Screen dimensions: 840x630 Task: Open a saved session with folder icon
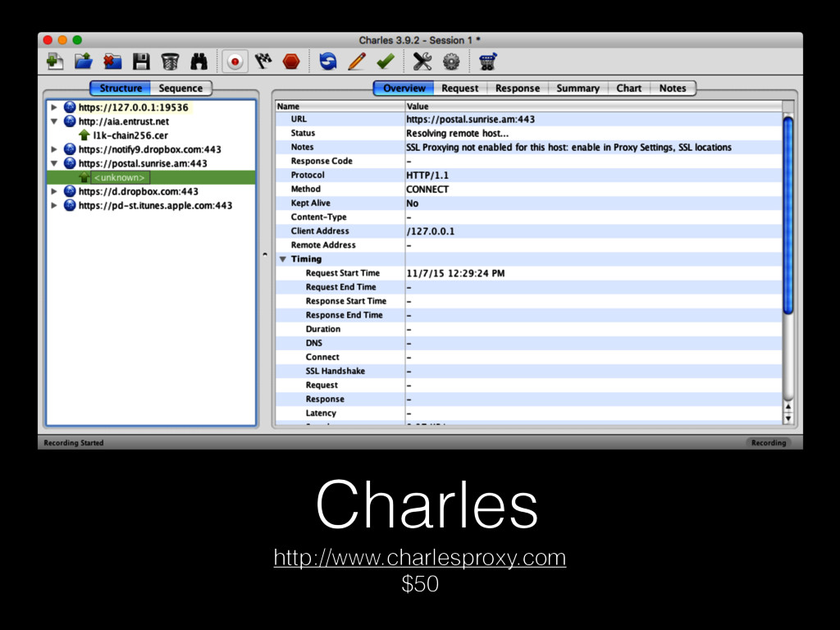coord(84,62)
